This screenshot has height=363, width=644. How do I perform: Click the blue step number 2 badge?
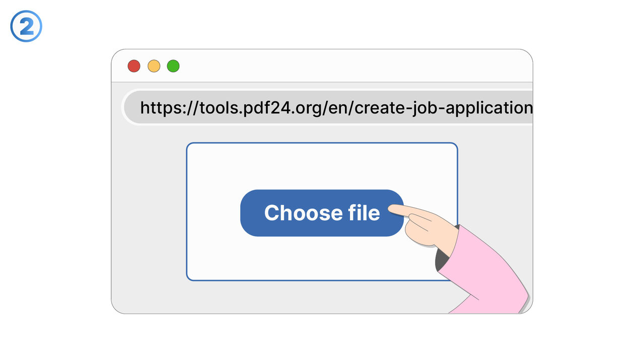pyautogui.click(x=26, y=26)
